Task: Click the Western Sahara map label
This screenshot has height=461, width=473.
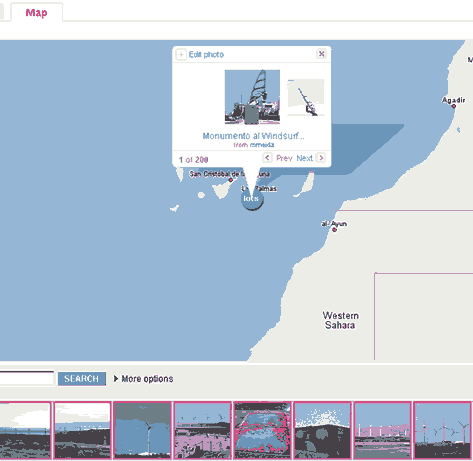Action: (x=340, y=320)
